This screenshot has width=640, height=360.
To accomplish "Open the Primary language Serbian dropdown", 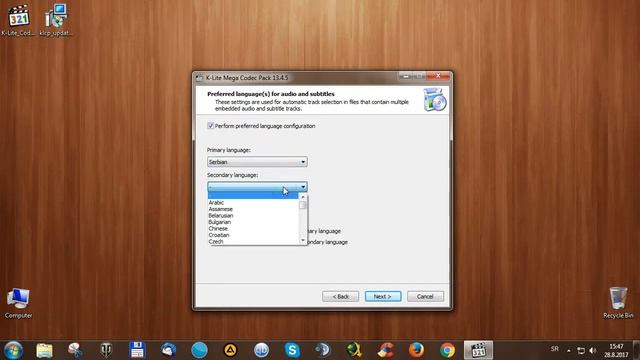I will (x=257, y=162).
